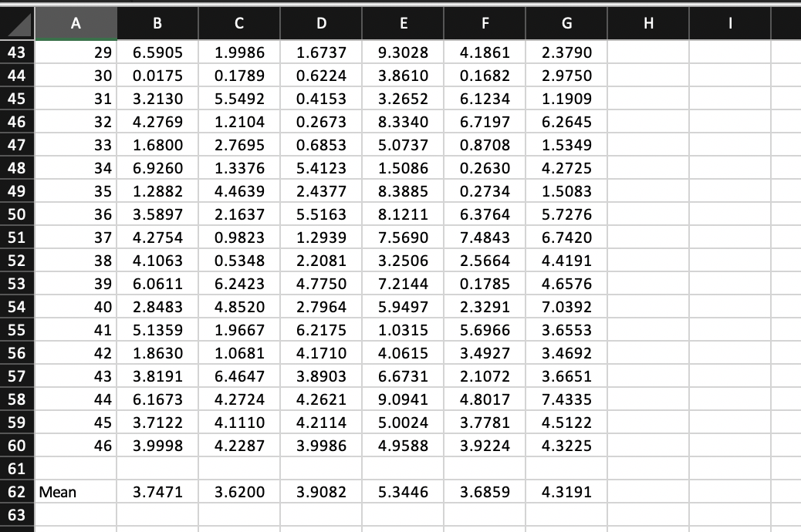
Task: Select the mean value 4.3191
Action: pyautogui.click(x=566, y=492)
